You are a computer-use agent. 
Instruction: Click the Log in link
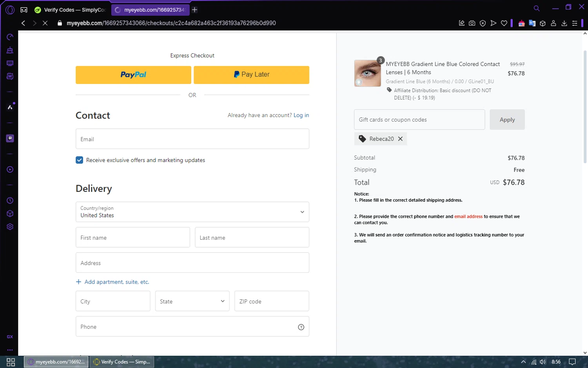301,115
